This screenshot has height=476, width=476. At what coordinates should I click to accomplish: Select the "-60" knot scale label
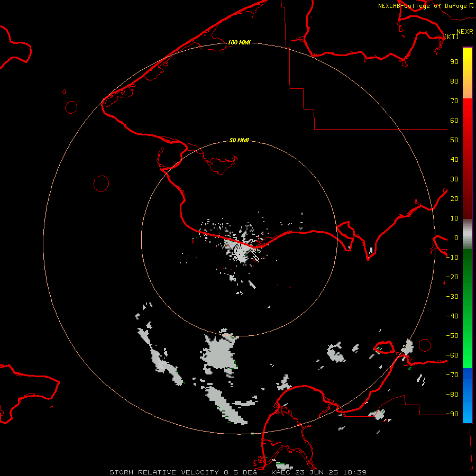[452, 355]
